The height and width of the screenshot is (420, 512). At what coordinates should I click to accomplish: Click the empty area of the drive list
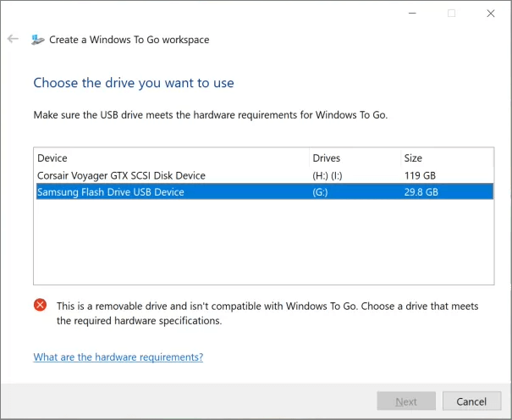click(262, 246)
